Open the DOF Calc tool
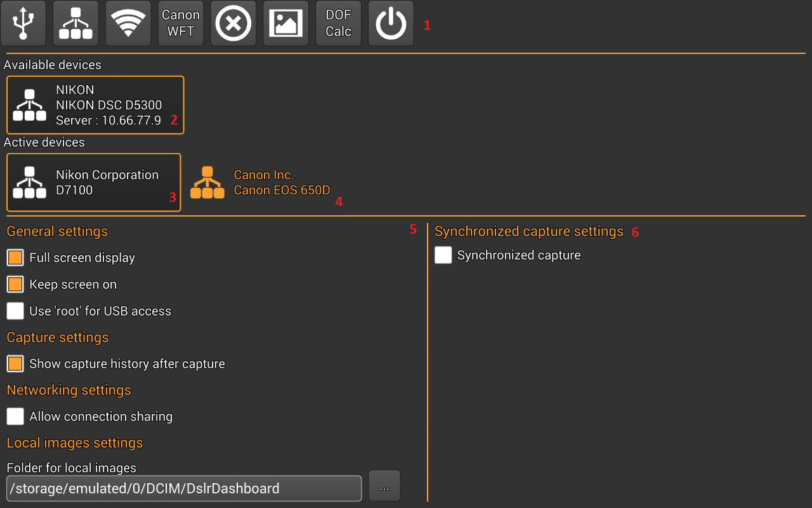Screen dimensions: 812x508 click(339, 23)
